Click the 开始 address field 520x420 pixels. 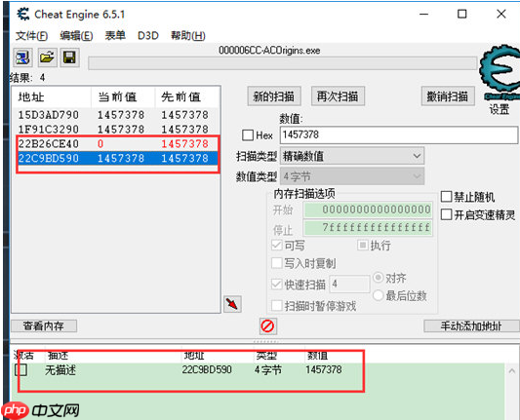click(368, 210)
